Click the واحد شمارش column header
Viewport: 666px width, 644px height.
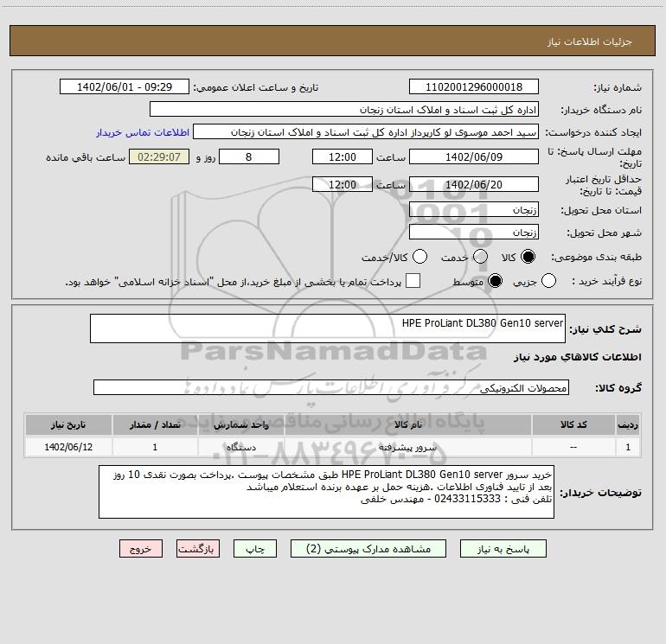pyautogui.click(x=240, y=424)
